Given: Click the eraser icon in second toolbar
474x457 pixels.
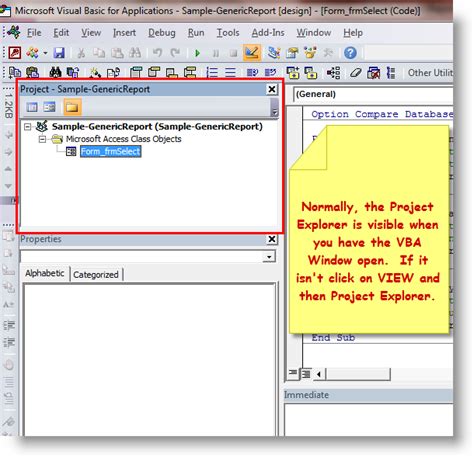Looking at the screenshot, I should coord(355,72).
